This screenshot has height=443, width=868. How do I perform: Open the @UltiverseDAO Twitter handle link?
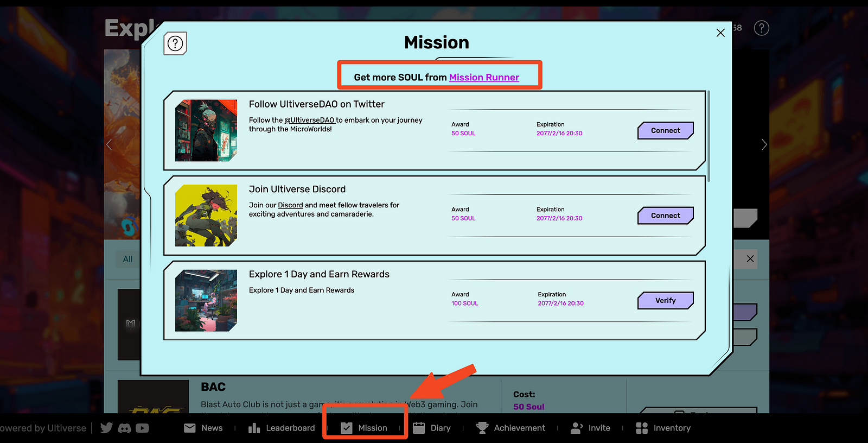click(309, 120)
